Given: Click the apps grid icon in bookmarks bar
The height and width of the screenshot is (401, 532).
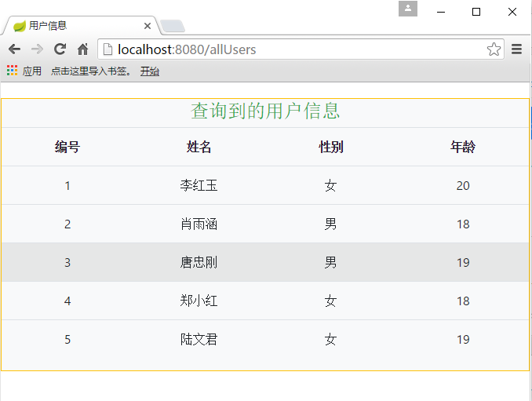Looking at the screenshot, I should pyautogui.click(x=13, y=71).
